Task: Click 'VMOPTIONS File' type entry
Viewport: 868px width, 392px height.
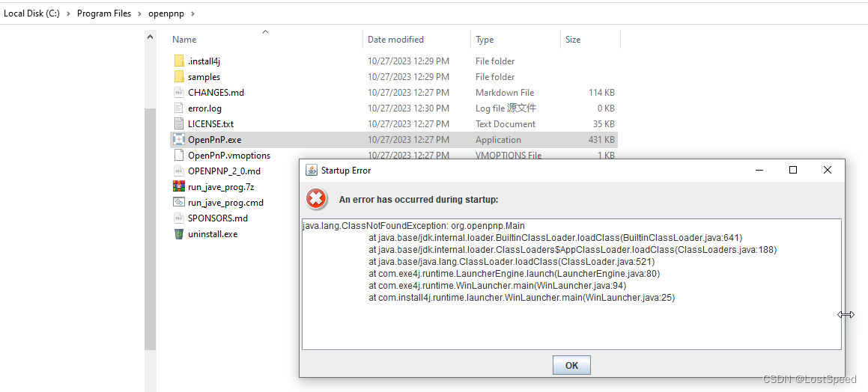Action: pos(509,156)
